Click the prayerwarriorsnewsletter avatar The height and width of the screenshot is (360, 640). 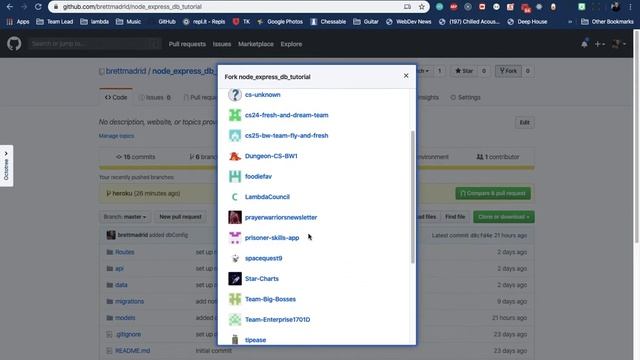(x=235, y=217)
